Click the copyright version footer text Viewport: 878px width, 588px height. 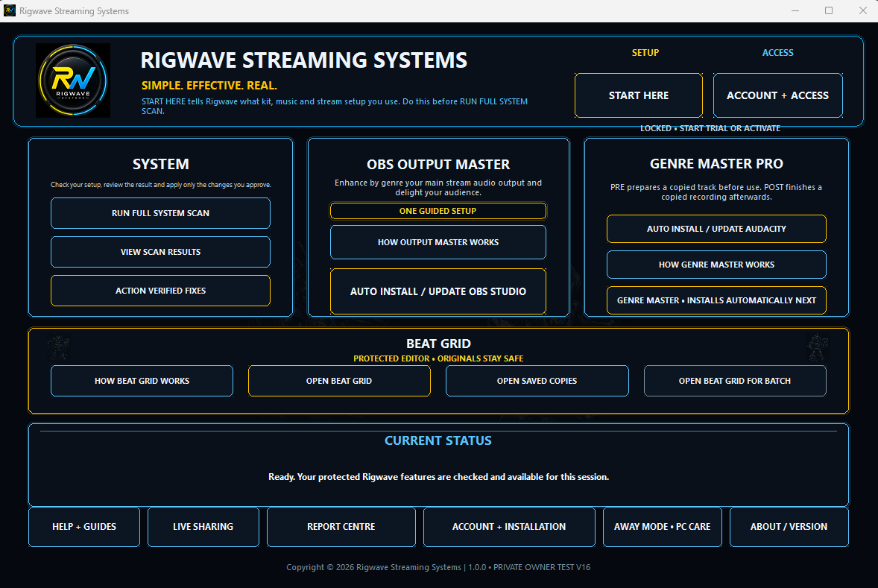(x=438, y=567)
